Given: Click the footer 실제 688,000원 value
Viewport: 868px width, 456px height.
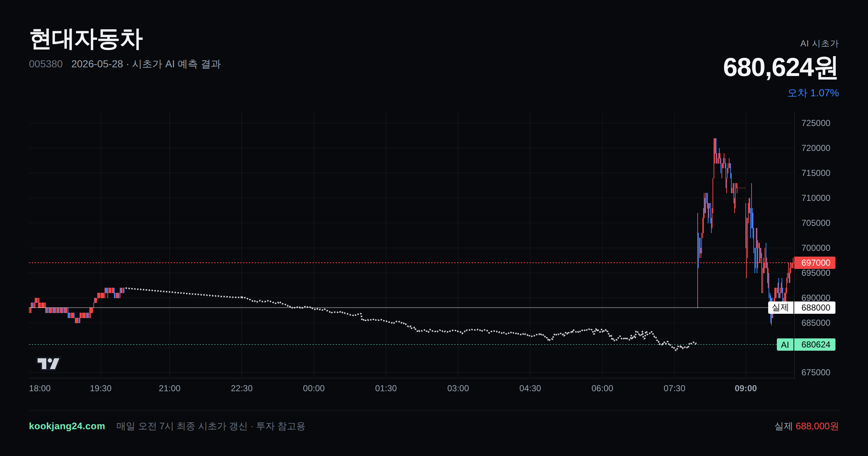Looking at the screenshot, I should tap(807, 426).
